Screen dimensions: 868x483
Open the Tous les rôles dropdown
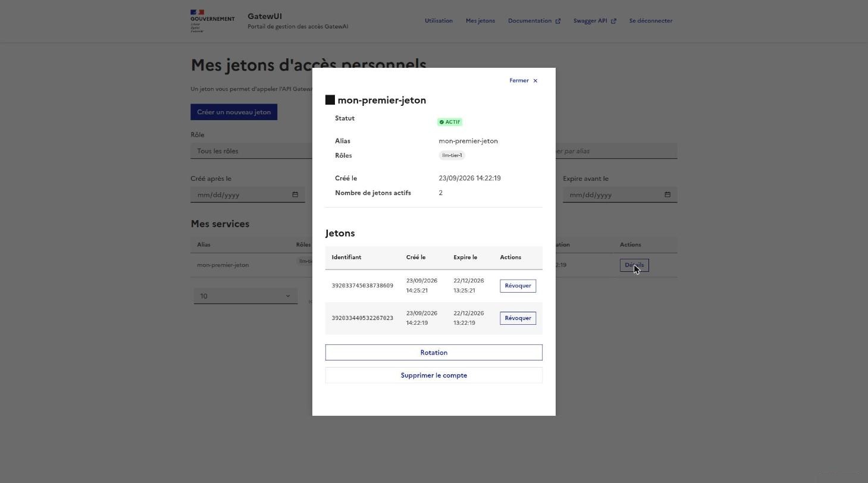(252, 151)
